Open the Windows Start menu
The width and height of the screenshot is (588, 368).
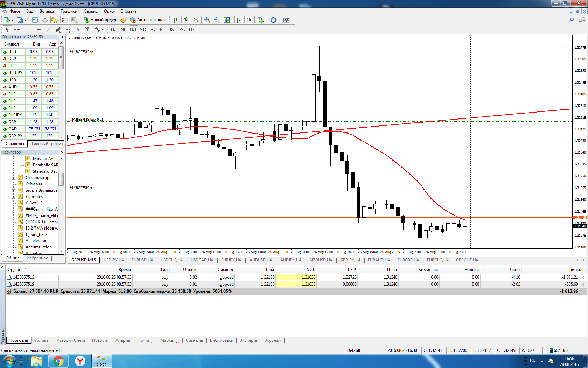point(9,361)
